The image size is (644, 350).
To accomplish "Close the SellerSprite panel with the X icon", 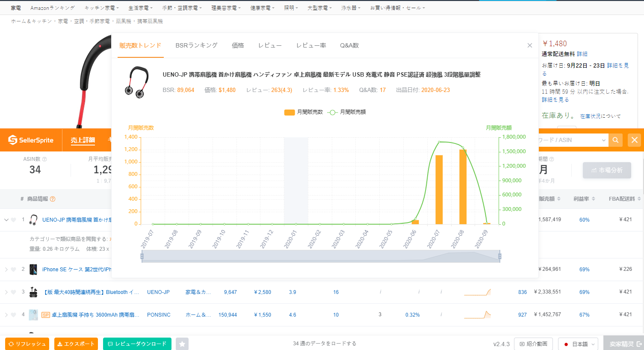I will pyautogui.click(x=635, y=140).
